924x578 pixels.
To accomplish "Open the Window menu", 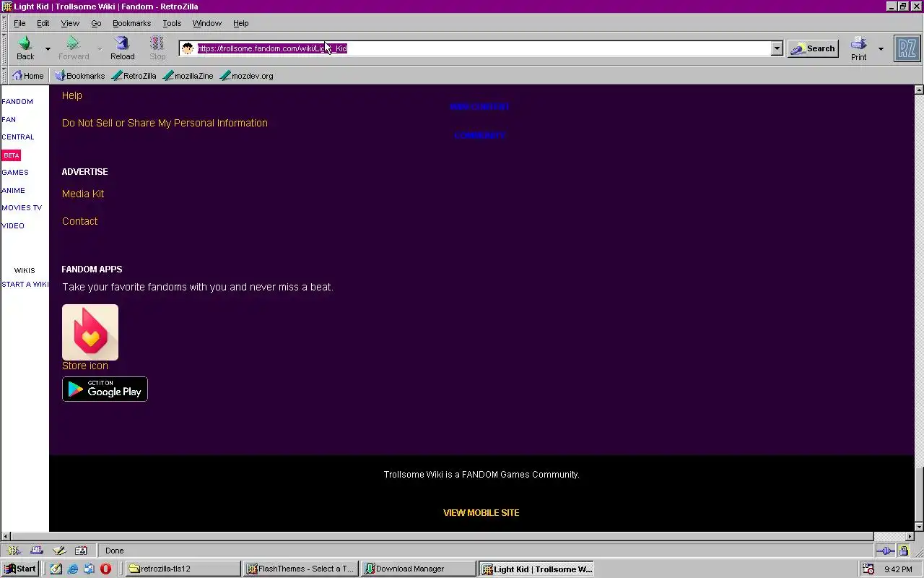I will [x=207, y=23].
